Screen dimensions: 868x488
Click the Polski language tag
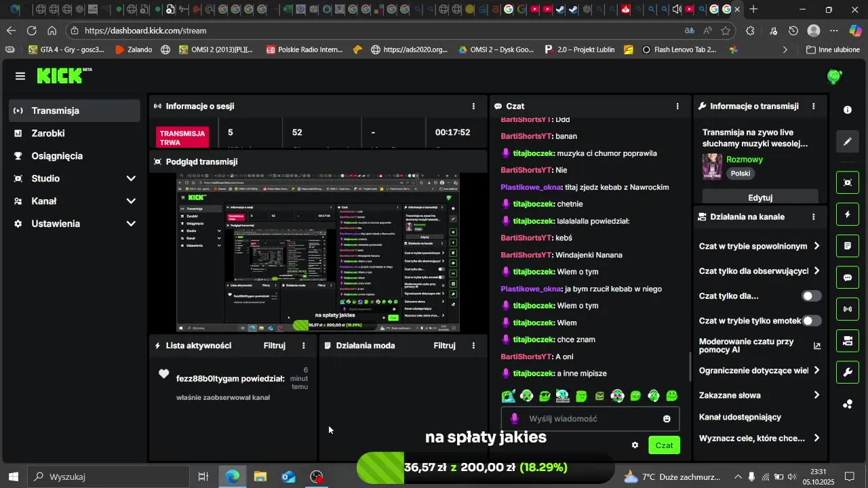point(741,174)
